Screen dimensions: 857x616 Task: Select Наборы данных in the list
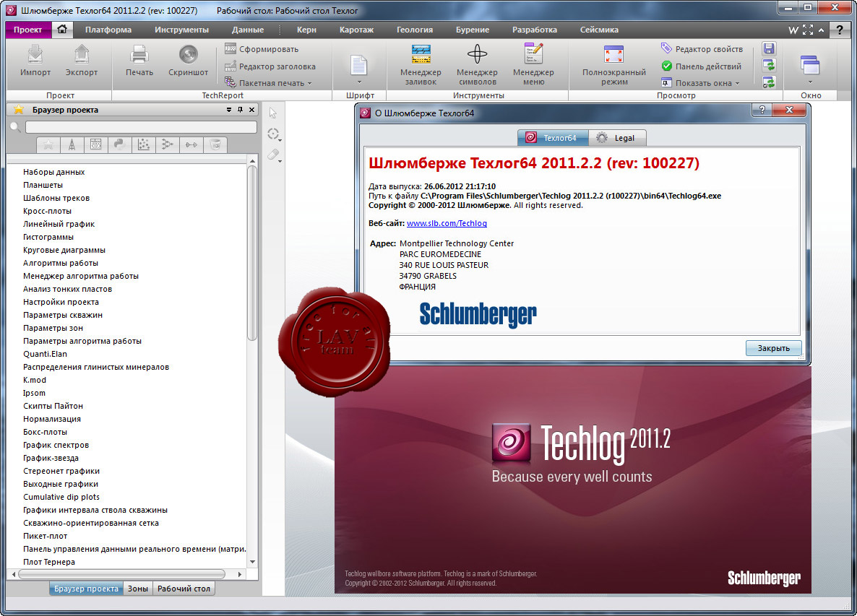pyautogui.click(x=53, y=171)
